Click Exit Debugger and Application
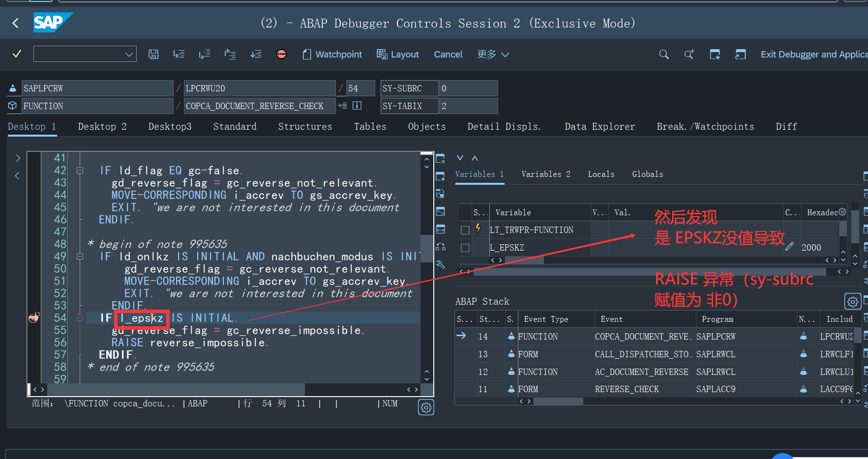 tap(814, 54)
